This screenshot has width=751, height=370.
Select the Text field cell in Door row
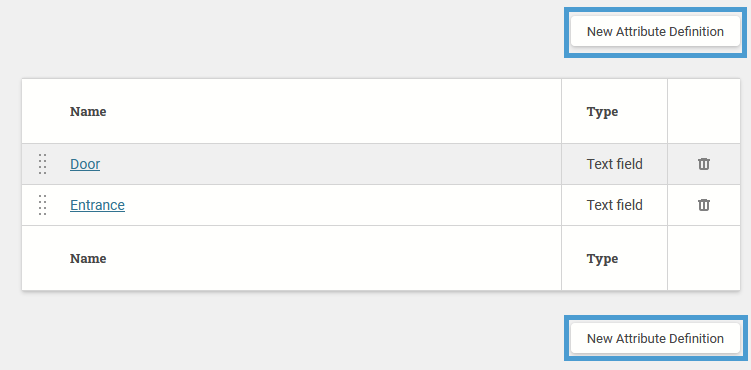(614, 164)
